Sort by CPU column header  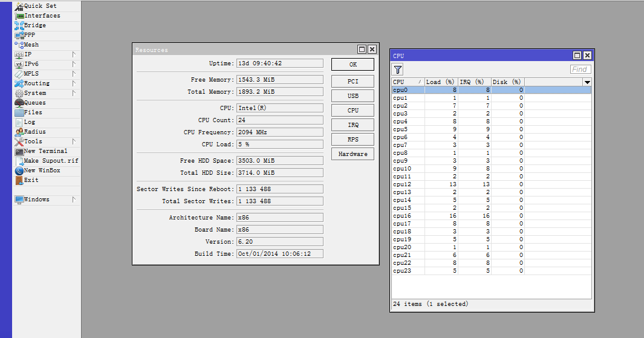pyautogui.click(x=408, y=82)
